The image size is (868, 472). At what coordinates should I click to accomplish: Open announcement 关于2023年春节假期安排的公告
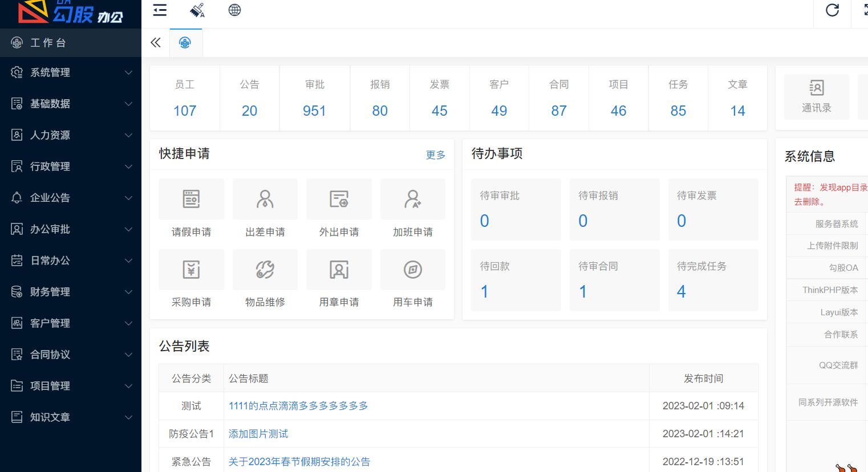(x=299, y=462)
